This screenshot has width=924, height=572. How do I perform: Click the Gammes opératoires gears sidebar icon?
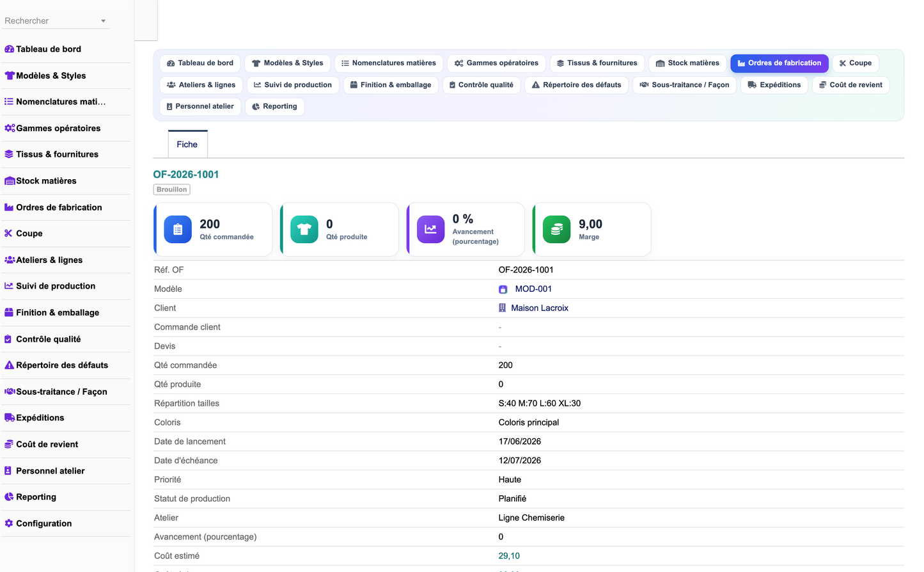click(x=10, y=128)
